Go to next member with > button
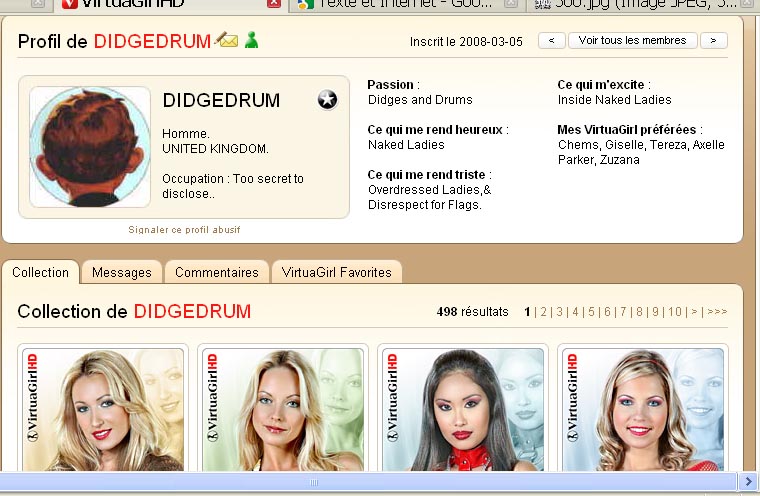Viewport: 760px width, 496px height. click(x=713, y=41)
